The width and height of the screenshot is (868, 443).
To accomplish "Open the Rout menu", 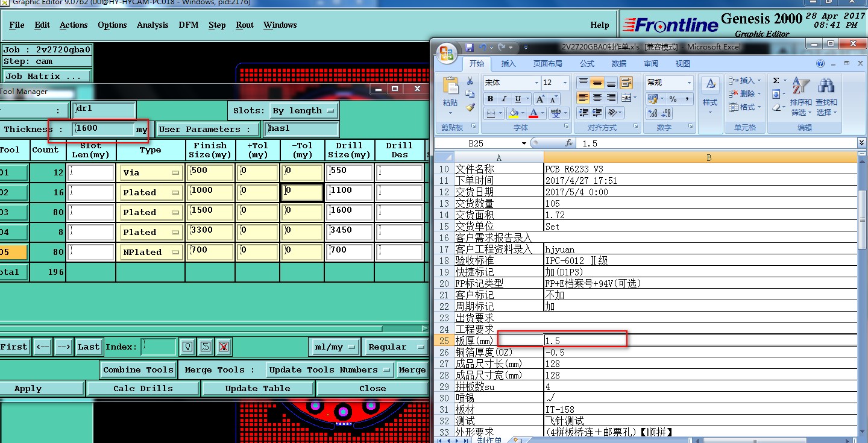I will point(245,25).
